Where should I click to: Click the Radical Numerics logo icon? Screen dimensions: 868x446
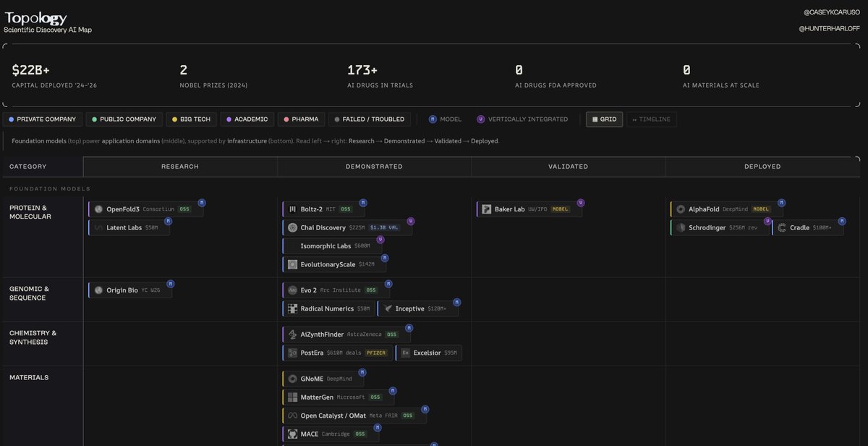coord(293,308)
